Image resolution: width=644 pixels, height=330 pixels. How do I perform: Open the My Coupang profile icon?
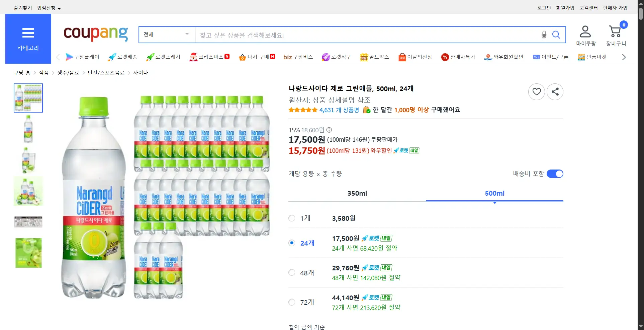click(585, 32)
